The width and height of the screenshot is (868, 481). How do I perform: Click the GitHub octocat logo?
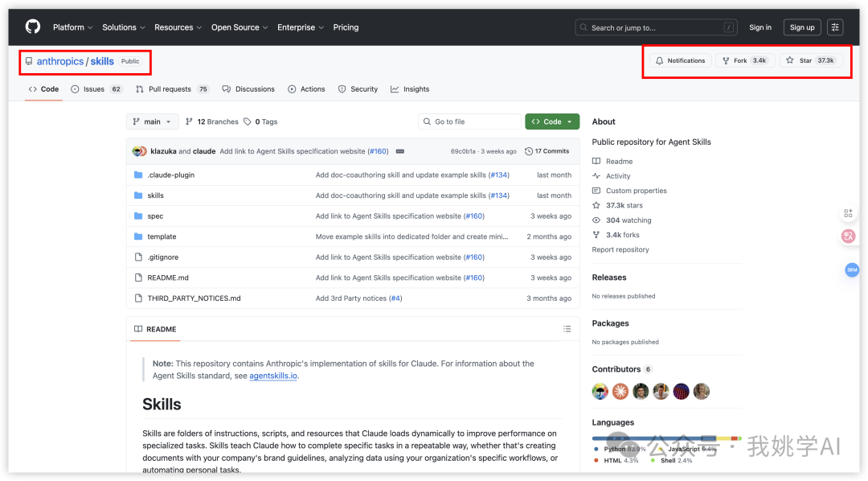(33, 27)
